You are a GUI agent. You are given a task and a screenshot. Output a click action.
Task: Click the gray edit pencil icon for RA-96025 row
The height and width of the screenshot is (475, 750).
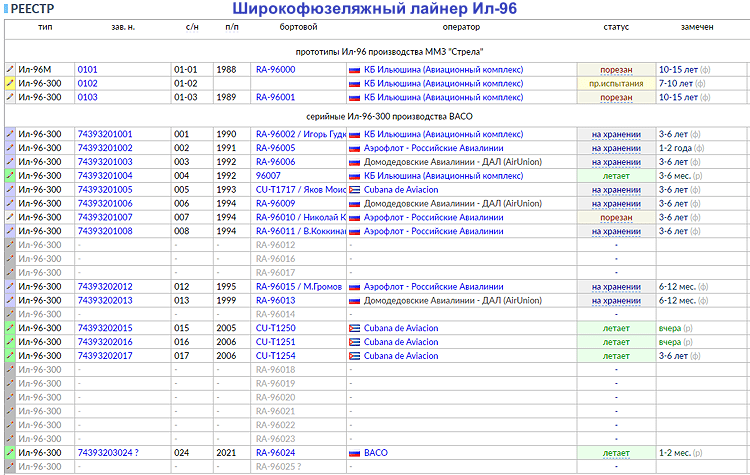click(10, 466)
